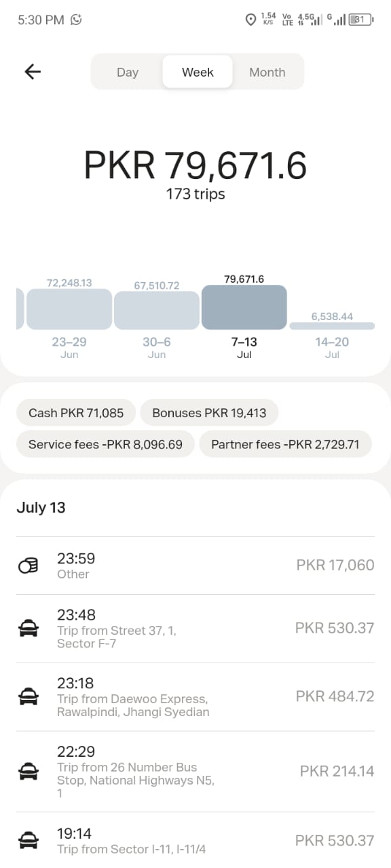Switch to the Month tab
This screenshot has height=868, width=391.
(x=267, y=72)
